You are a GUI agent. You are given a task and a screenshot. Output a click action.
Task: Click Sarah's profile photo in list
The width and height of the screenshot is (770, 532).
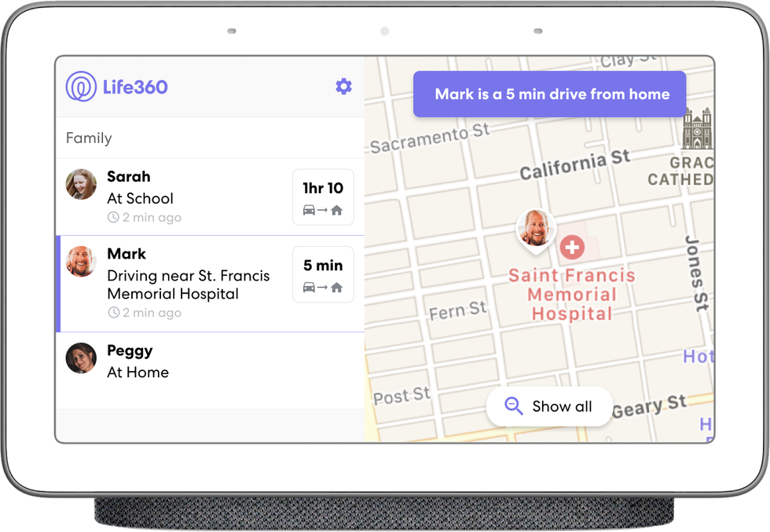pyautogui.click(x=81, y=185)
